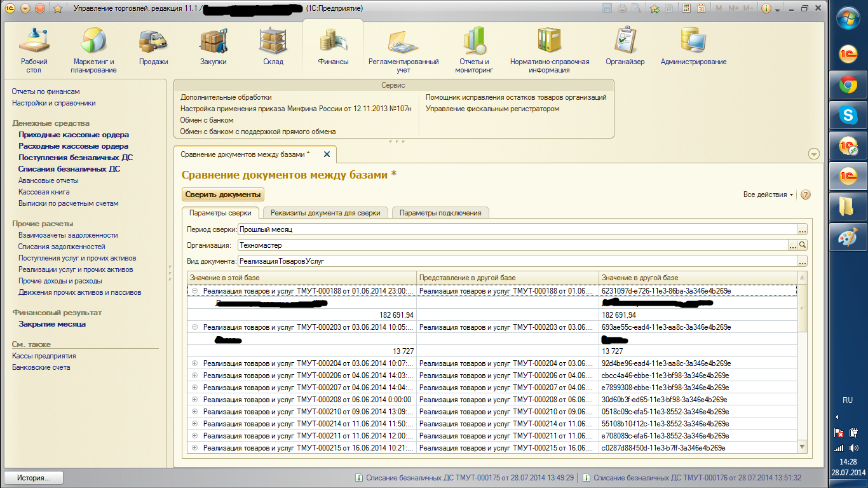The image size is (868, 488).
Task: Click the info icon in title bar
Action: pos(766,8)
